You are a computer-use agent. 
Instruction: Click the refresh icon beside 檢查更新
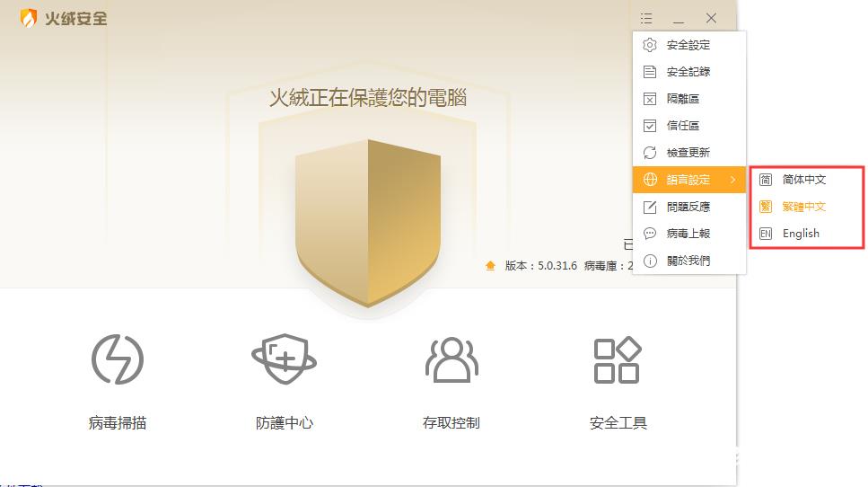pyautogui.click(x=650, y=153)
